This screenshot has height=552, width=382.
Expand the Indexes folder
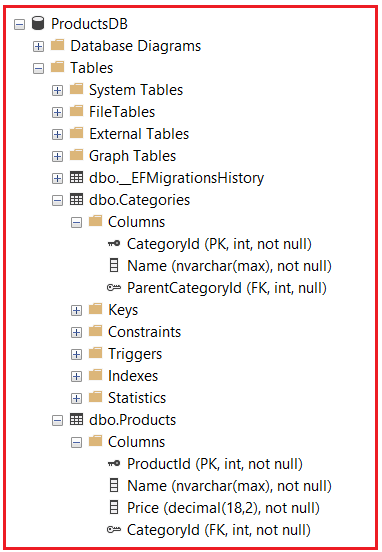tap(76, 376)
